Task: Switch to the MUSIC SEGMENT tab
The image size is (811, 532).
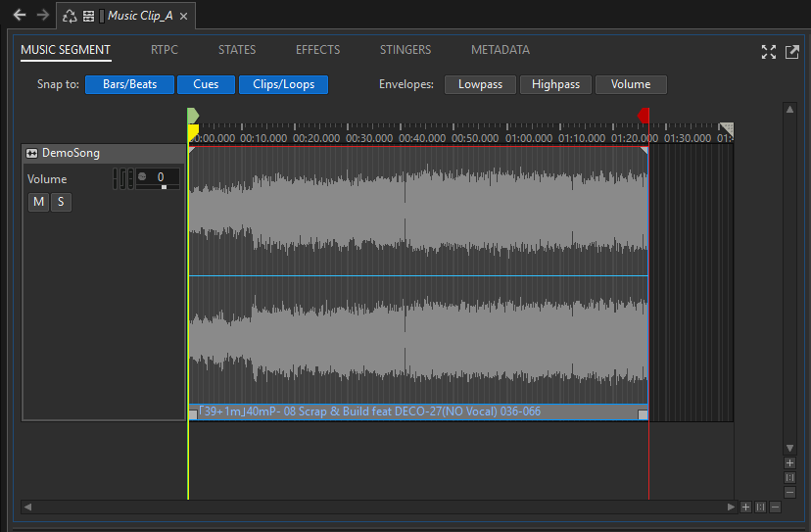Action: (x=66, y=50)
